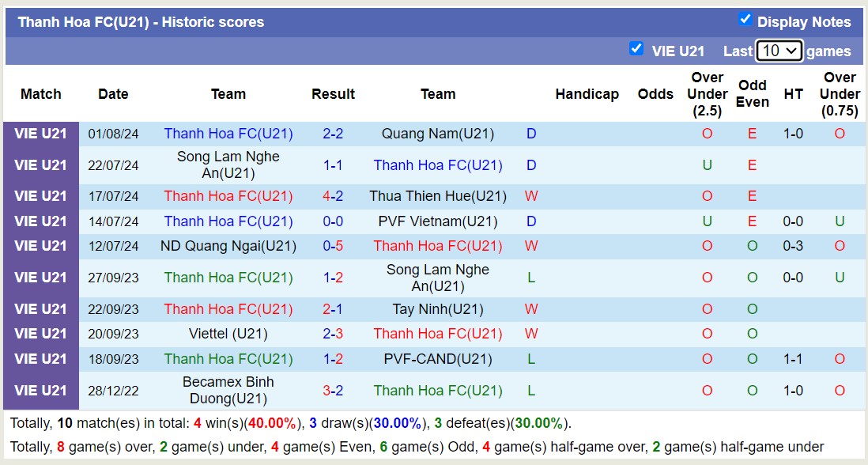Click the Odd Even column header
This screenshot has width=868, height=465.
[x=752, y=94]
